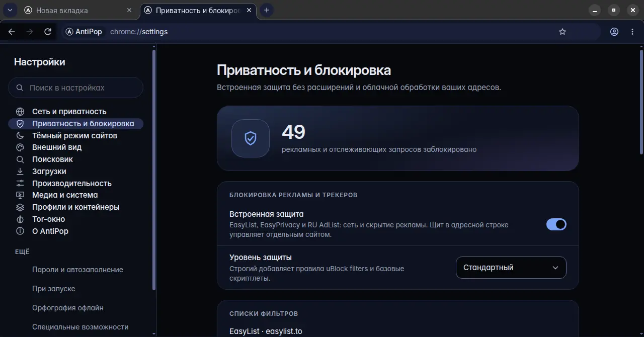This screenshot has width=644, height=337.
Task: Reload the settings page
Action: (x=48, y=32)
